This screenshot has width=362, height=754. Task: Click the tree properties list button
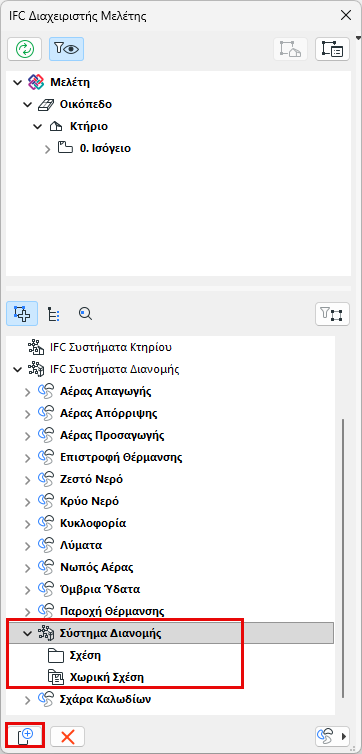click(332, 49)
